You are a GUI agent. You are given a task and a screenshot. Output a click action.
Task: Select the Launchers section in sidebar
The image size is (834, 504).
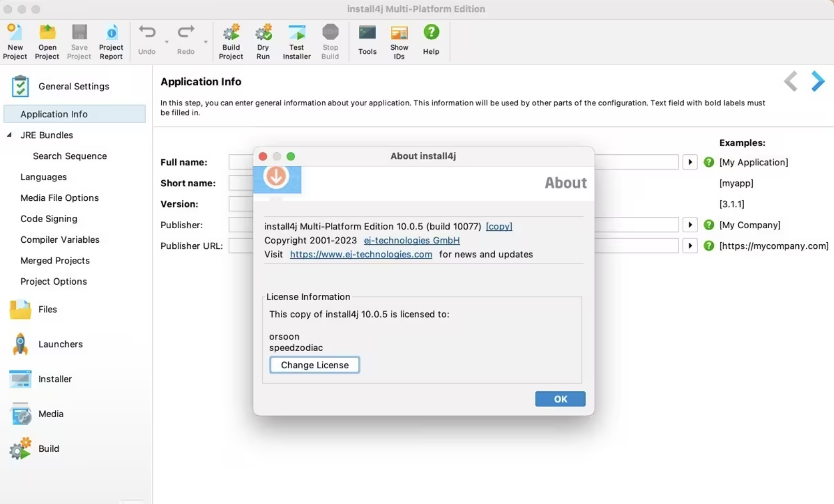coord(60,344)
